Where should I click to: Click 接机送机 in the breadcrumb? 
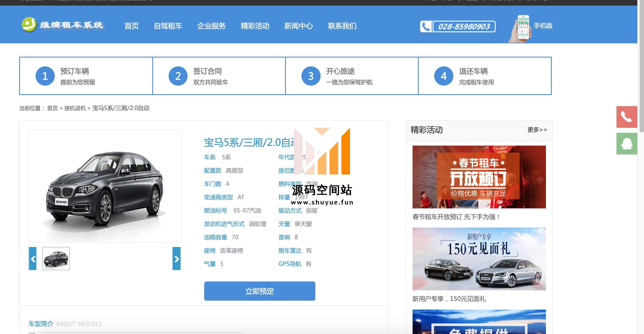(75, 108)
